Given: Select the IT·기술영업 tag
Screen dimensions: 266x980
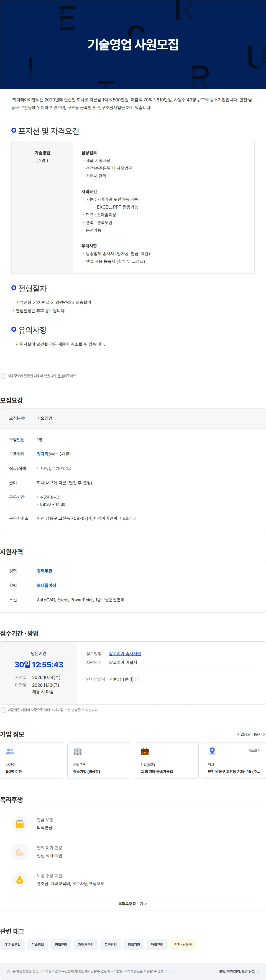Looking at the screenshot, I should (12, 945).
